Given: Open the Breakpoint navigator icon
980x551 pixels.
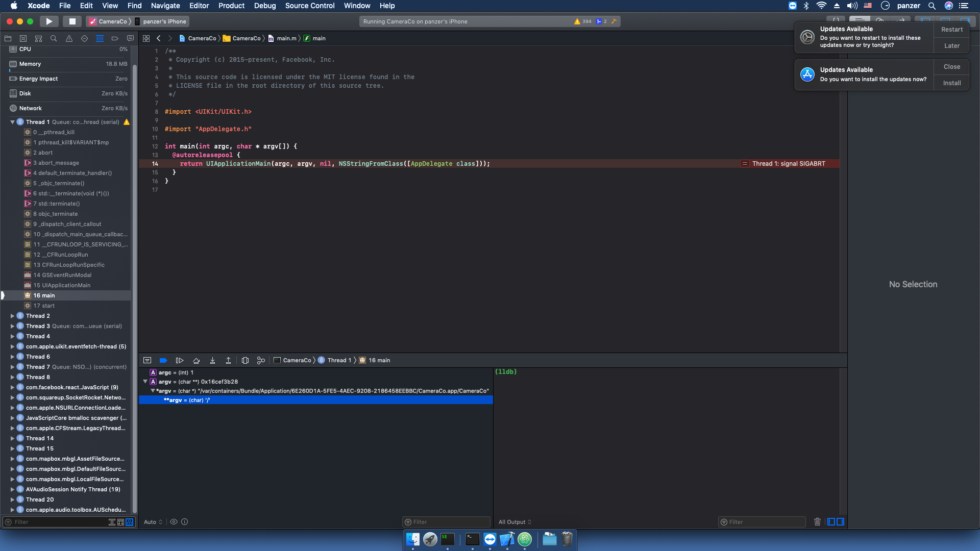Looking at the screenshot, I should pos(115,38).
